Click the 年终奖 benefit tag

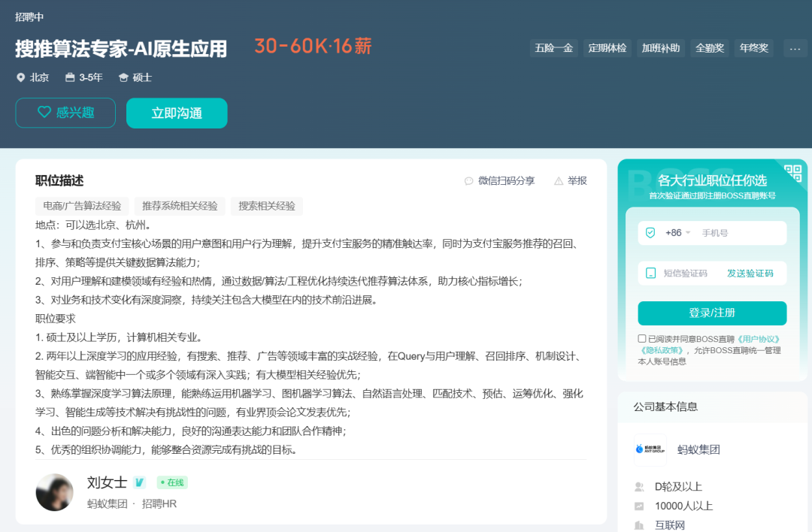753,47
